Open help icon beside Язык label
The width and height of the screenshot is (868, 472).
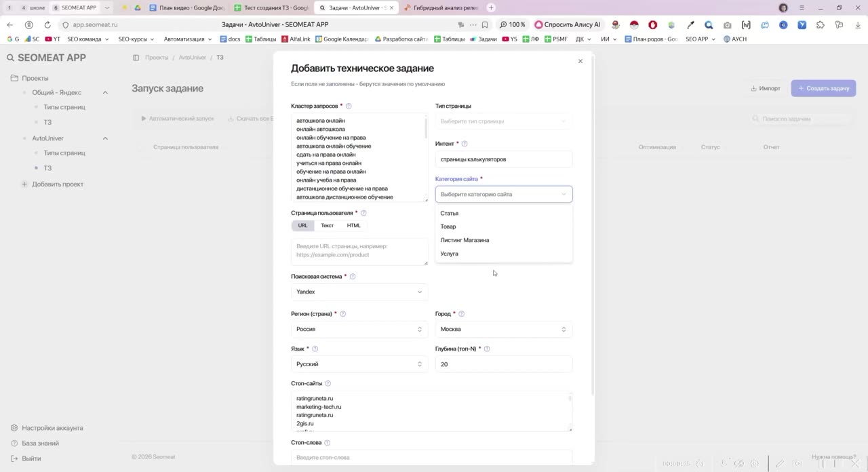[315, 349]
